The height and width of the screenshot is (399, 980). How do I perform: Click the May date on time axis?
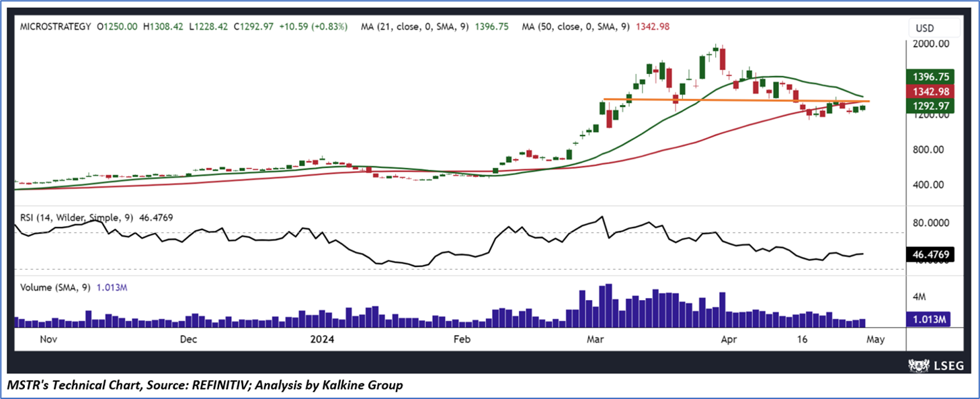[877, 340]
